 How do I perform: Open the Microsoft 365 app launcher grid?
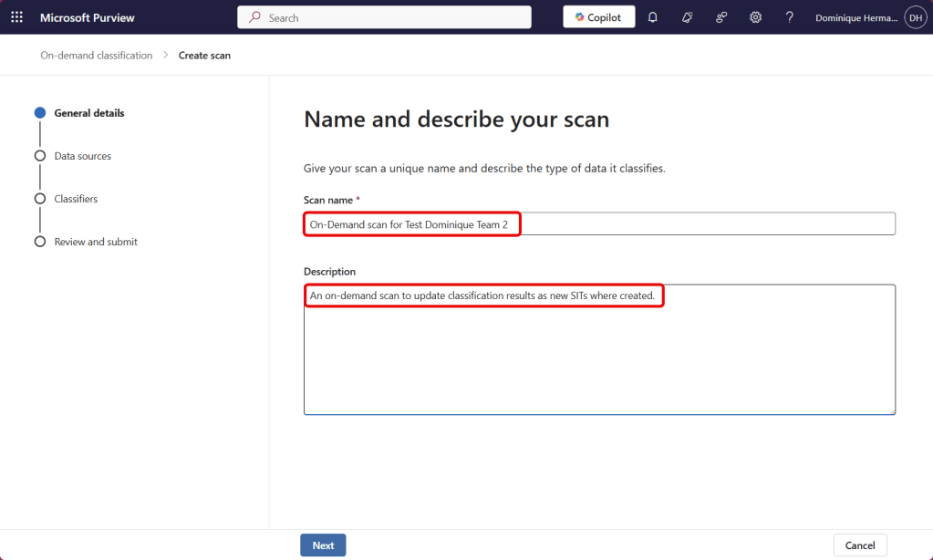tap(16, 16)
